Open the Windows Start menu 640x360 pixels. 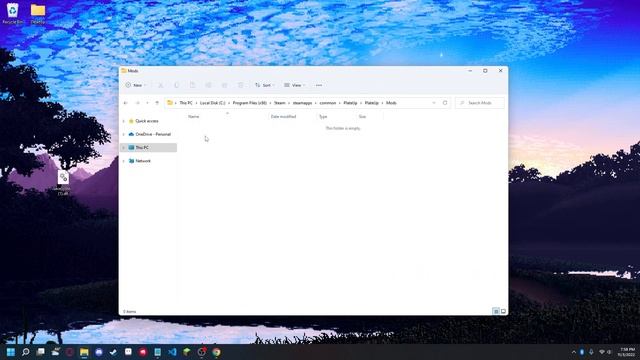11,352
